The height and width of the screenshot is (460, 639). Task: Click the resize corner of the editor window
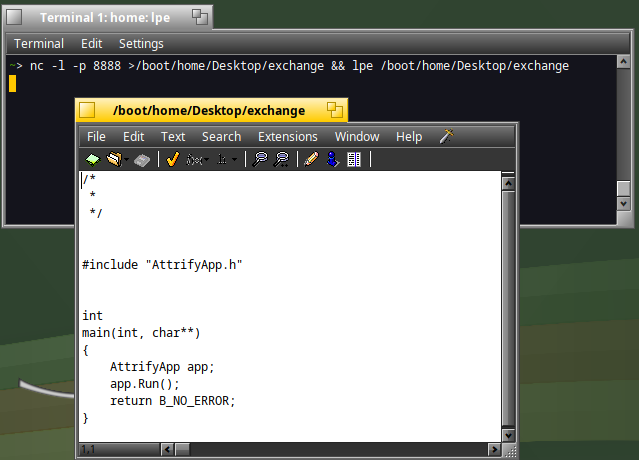click(509, 451)
